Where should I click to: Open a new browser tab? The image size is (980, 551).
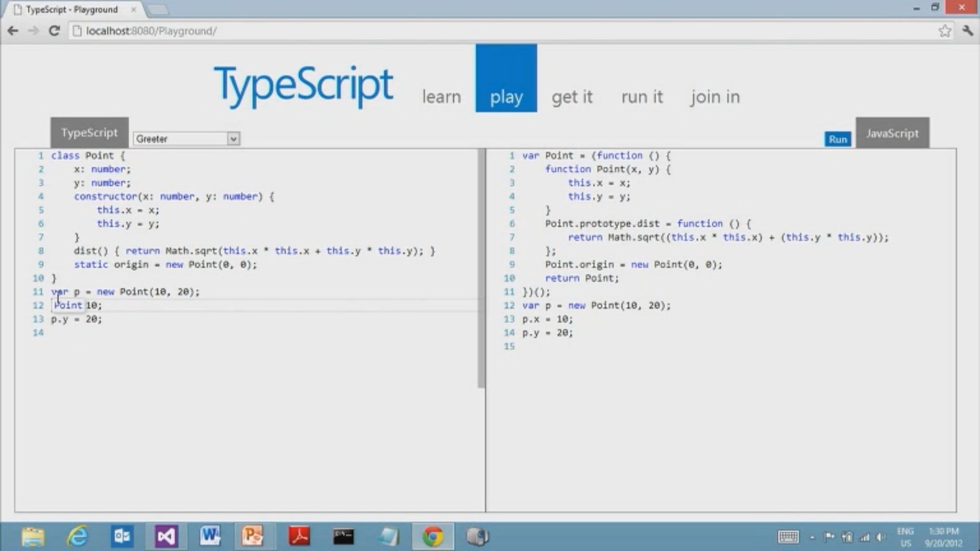point(158,10)
